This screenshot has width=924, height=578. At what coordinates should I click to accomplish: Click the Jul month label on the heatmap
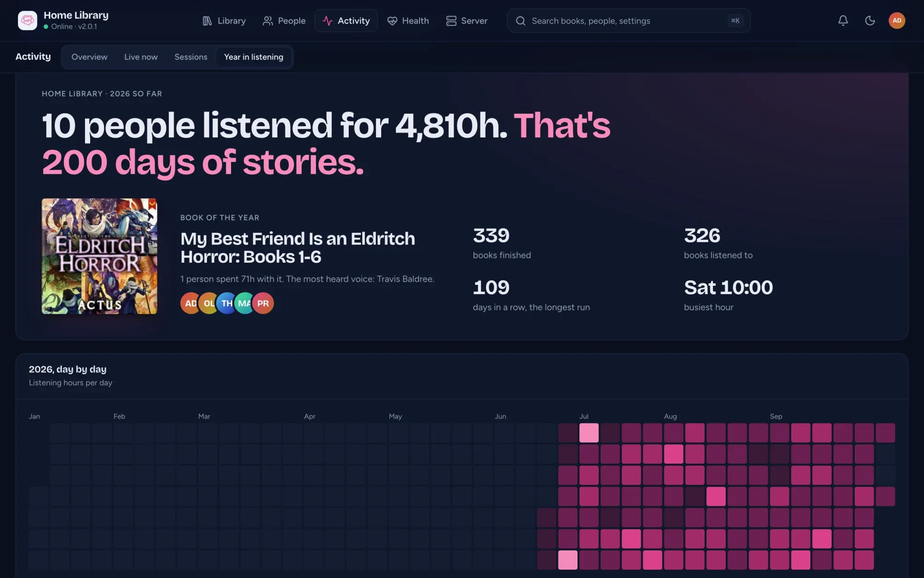(x=584, y=416)
